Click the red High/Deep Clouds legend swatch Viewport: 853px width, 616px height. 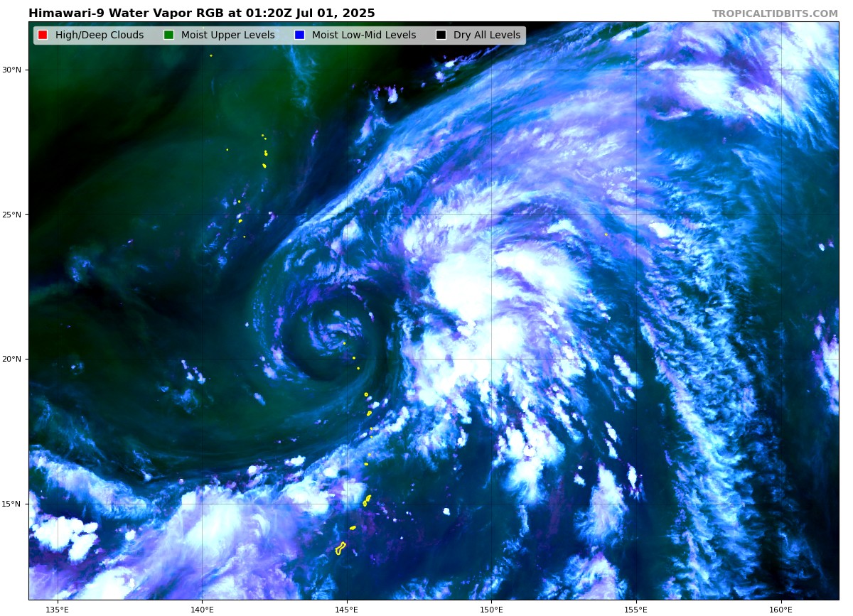pyautogui.click(x=43, y=35)
